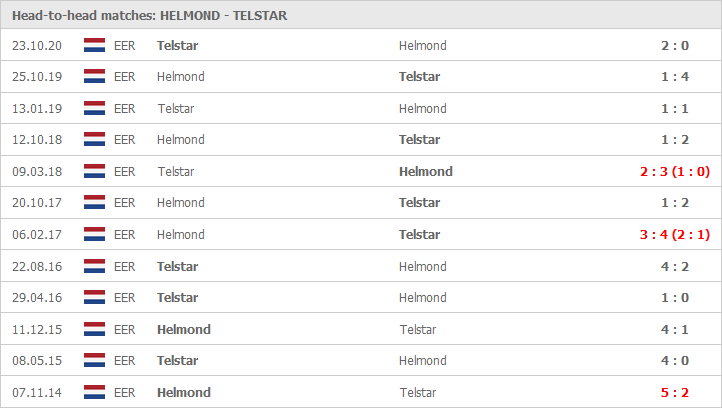Open the red 2 : 3 (1 : 0) score
This screenshot has width=722, height=408.
pyautogui.click(x=675, y=172)
